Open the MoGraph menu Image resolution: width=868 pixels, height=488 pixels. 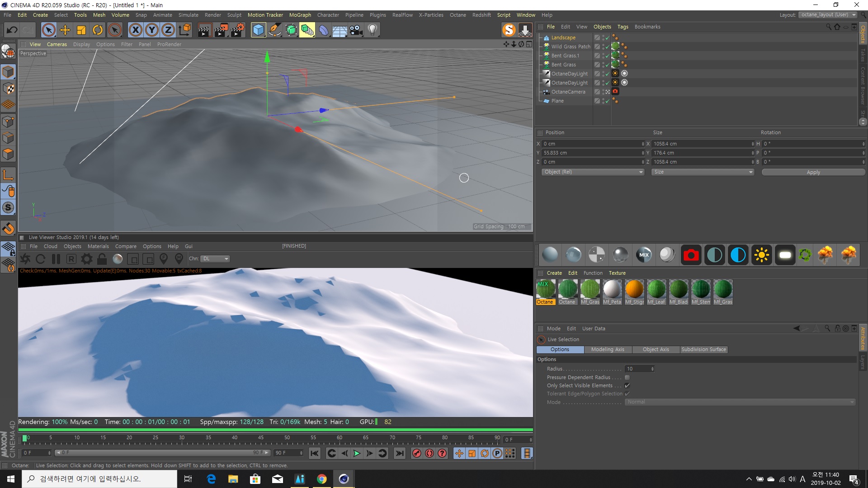pyautogui.click(x=300, y=15)
